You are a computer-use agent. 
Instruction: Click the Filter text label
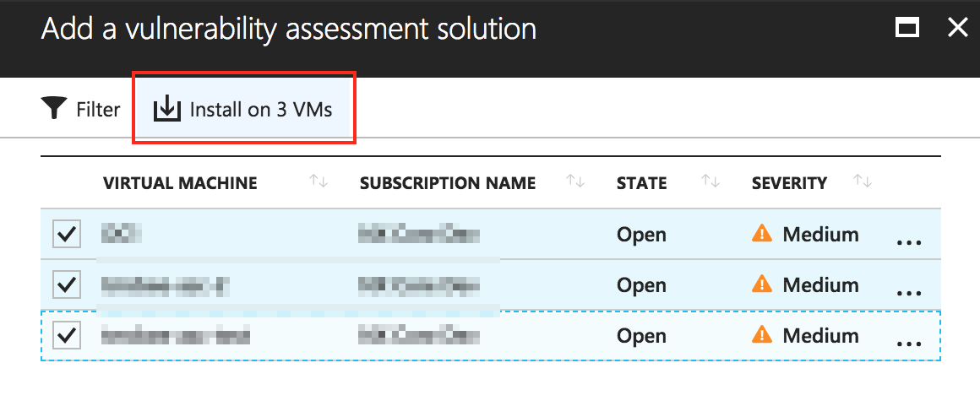coord(98,110)
